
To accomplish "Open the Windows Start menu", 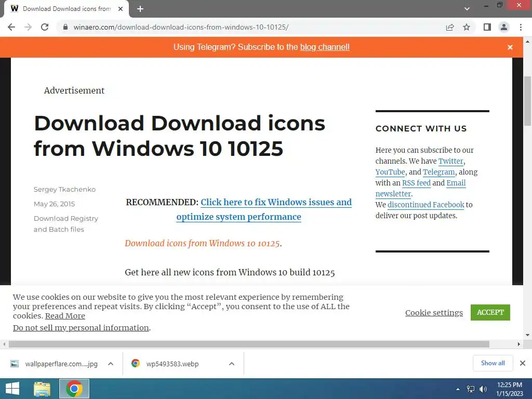I will click(x=12, y=389).
